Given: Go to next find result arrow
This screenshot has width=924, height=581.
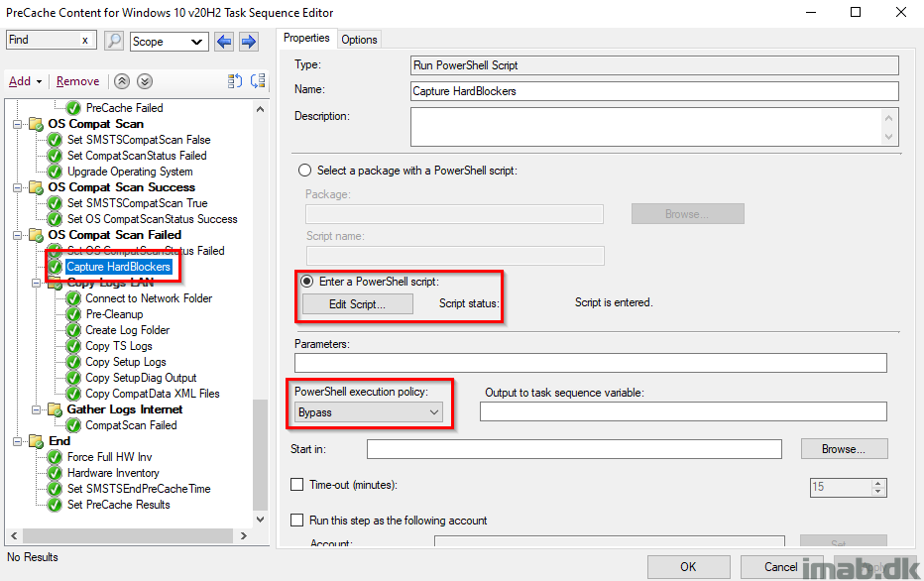Looking at the screenshot, I should point(249,42).
